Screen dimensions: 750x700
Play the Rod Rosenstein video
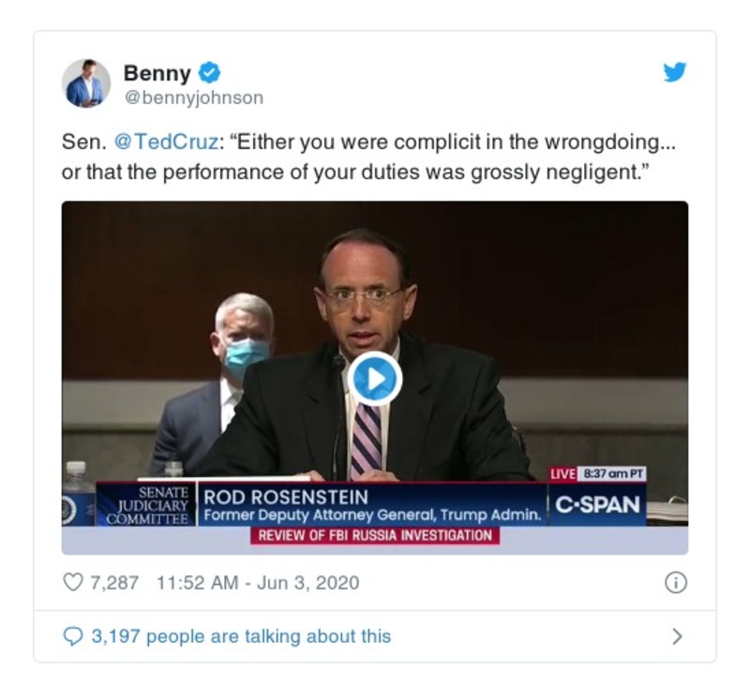pyautogui.click(x=374, y=380)
